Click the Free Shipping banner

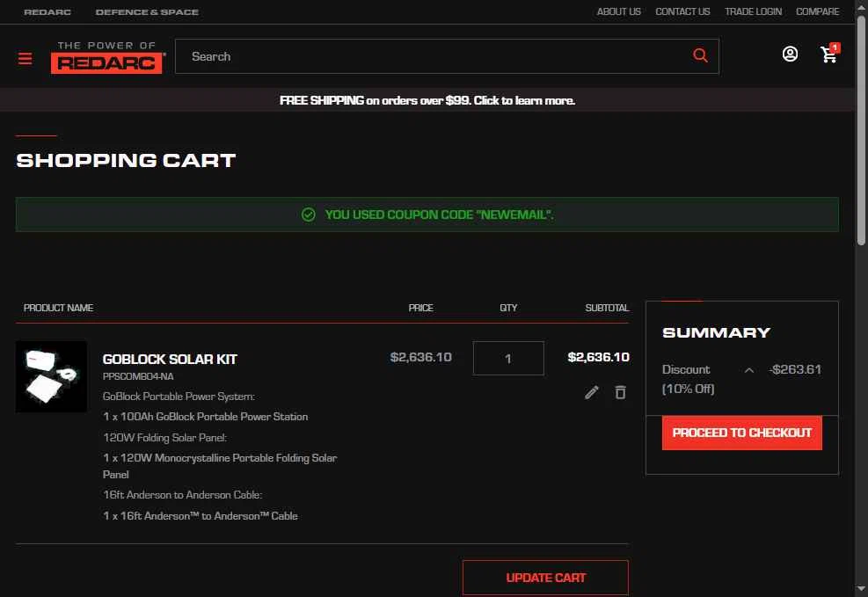[427, 100]
